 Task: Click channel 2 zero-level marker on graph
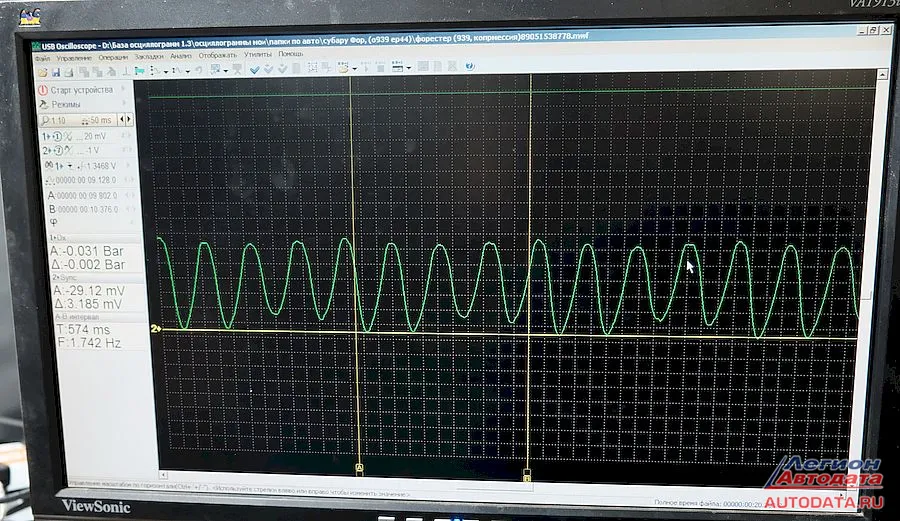click(x=156, y=329)
